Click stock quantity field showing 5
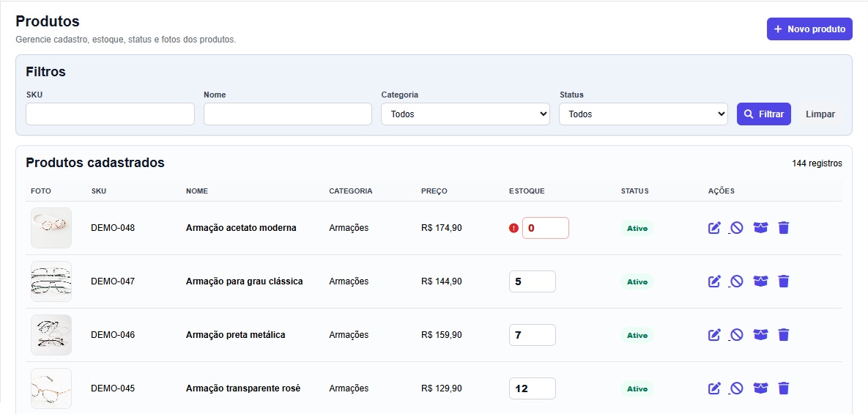868x420 pixels. tap(533, 281)
